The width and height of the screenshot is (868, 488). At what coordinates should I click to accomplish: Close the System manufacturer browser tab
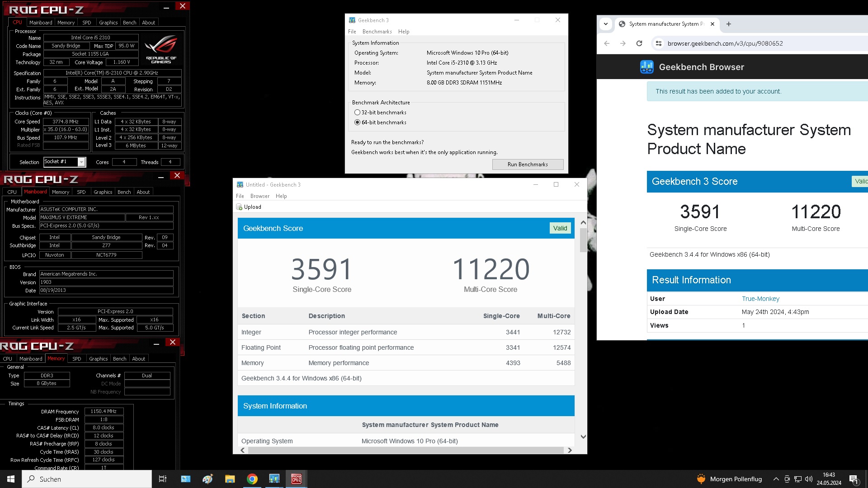point(712,24)
